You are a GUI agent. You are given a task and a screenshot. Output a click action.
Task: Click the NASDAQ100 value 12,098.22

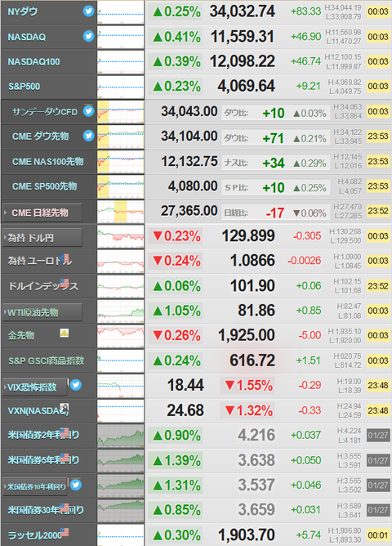coord(242,61)
